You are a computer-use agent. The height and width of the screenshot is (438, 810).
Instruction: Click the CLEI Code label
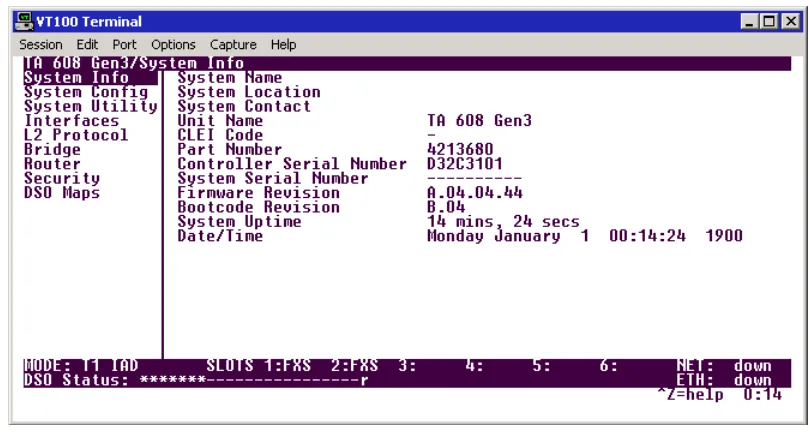coord(220,135)
